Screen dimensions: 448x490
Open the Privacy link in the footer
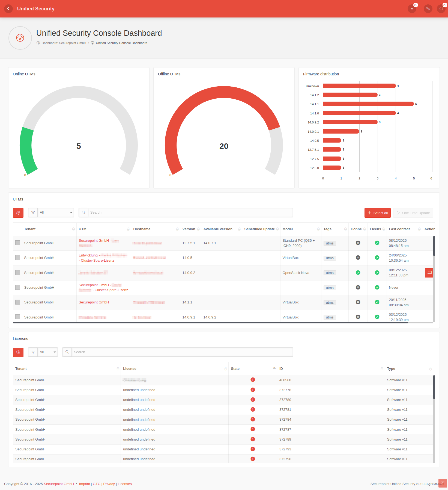tap(109, 484)
